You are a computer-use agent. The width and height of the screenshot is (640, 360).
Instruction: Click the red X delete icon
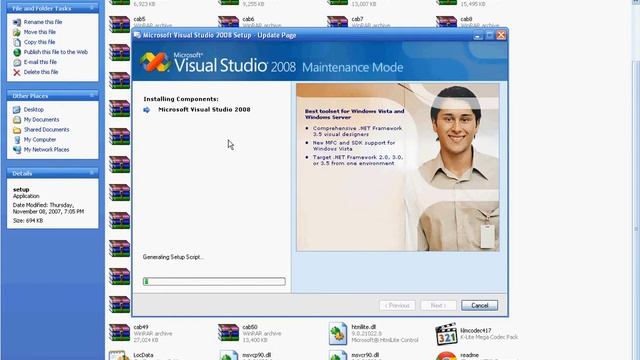pos(17,72)
